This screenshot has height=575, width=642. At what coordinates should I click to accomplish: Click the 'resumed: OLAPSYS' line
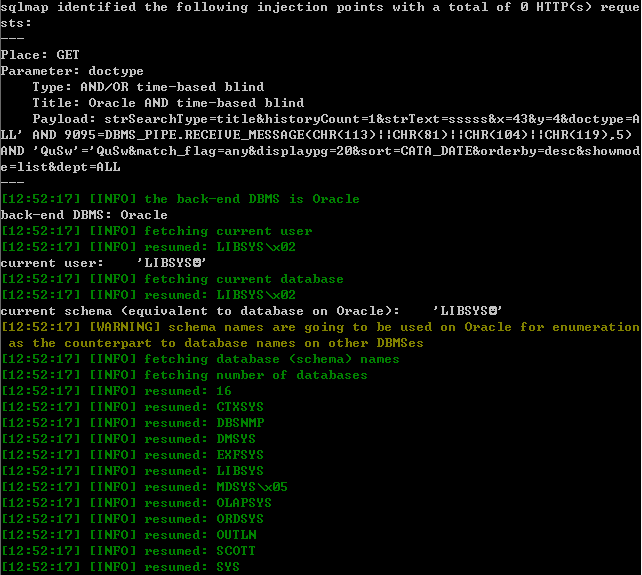[x=137, y=503]
